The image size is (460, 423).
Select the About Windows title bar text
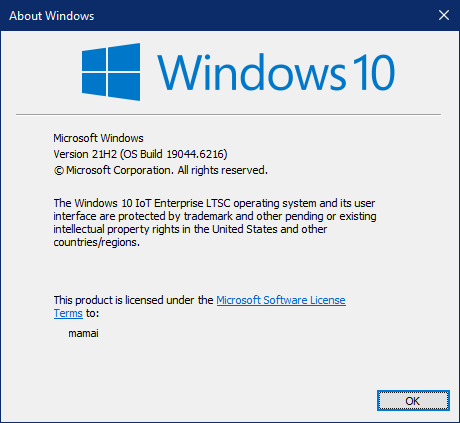point(52,16)
